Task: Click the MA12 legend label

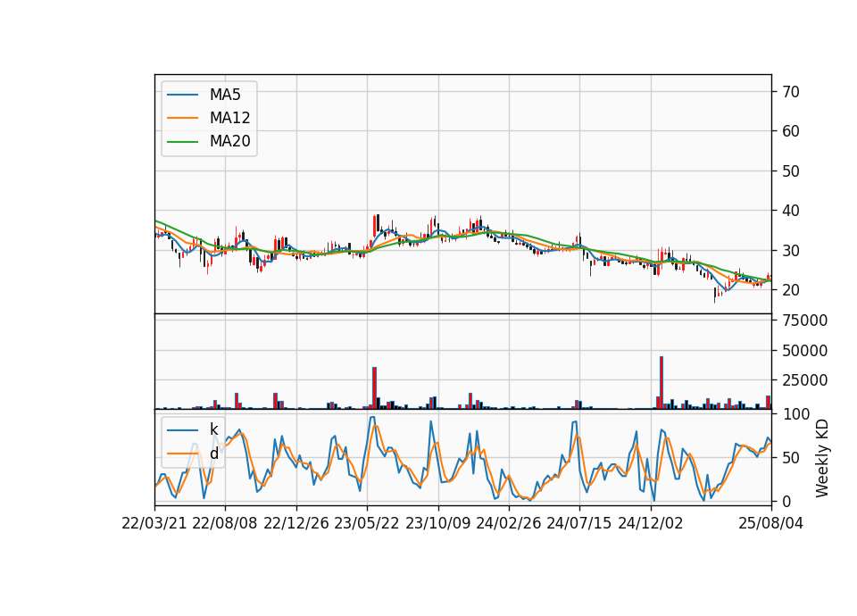Action: click(229, 118)
